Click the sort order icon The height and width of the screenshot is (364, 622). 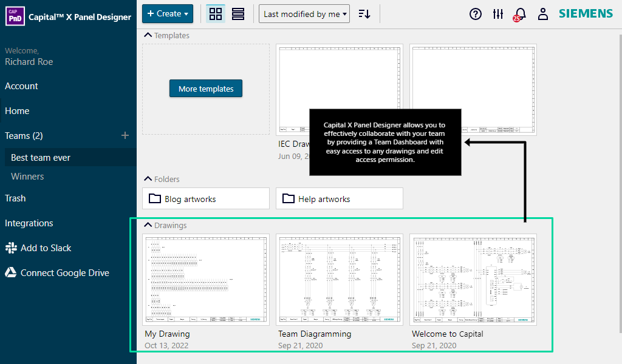364,15
